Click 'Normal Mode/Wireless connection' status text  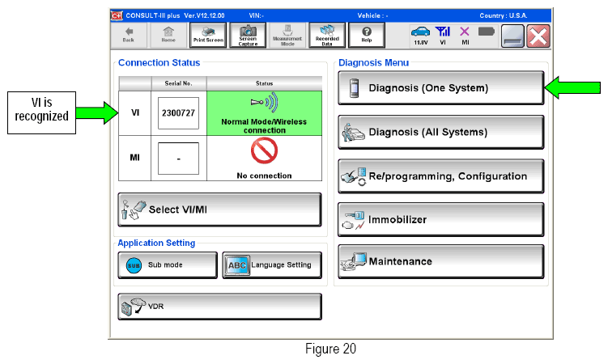[x=264, y=126]
